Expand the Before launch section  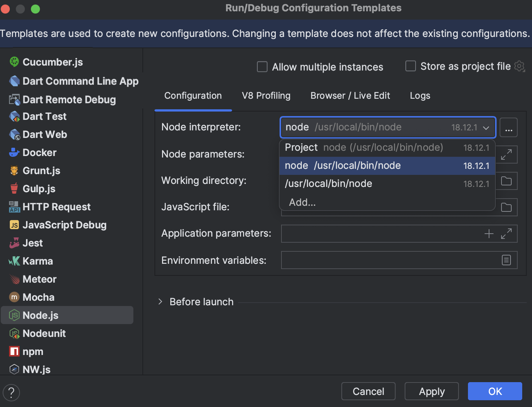coord(160,301)
